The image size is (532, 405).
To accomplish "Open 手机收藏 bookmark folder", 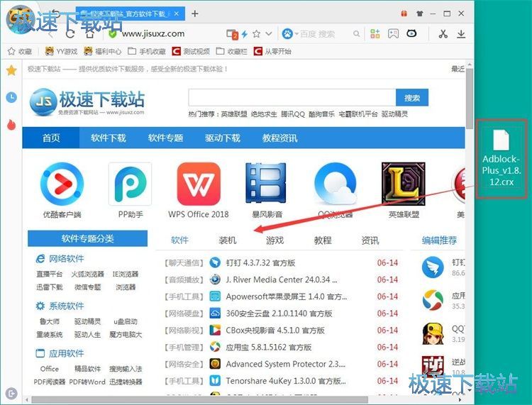I will (147, 51).
